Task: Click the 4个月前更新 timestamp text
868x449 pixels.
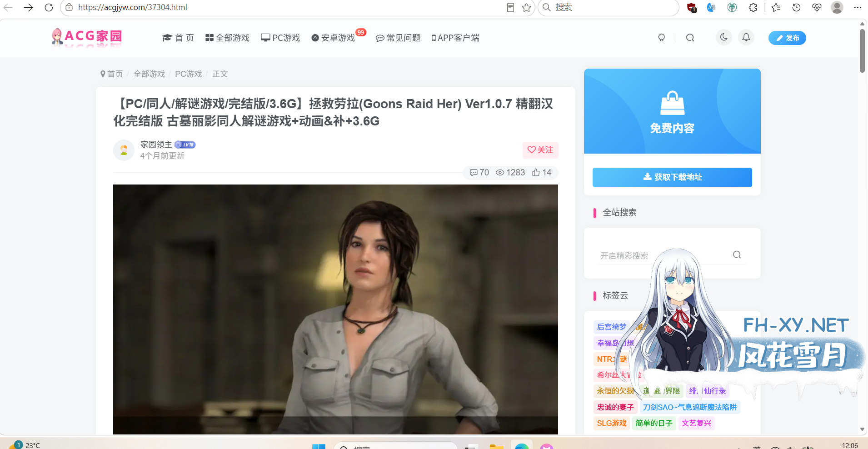Action: 162,156
